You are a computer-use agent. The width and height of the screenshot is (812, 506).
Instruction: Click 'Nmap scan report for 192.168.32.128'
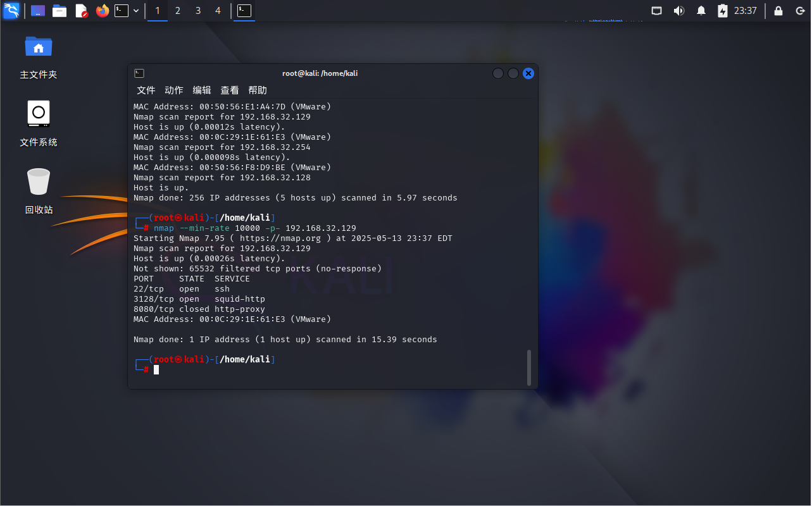tap(222, 178)
